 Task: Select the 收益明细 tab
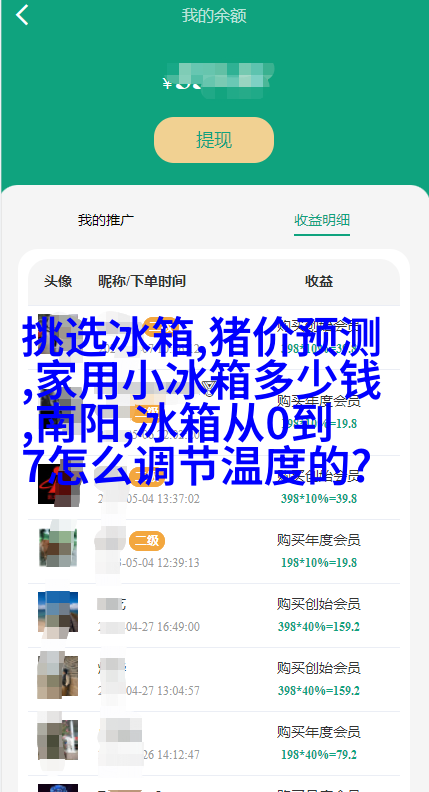(x=322, y=220)
